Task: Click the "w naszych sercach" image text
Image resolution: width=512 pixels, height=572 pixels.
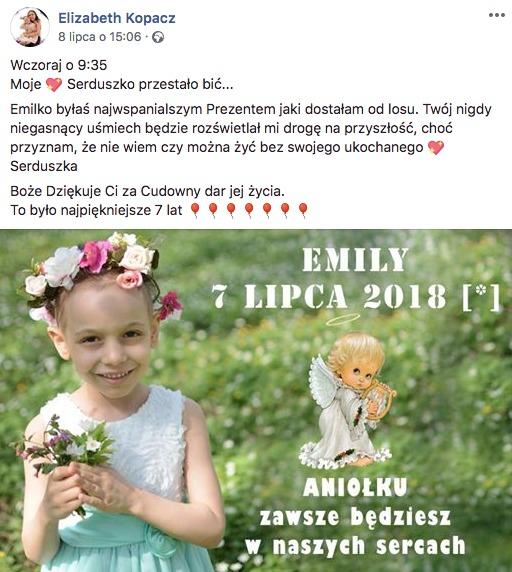Action: [356, 546]
